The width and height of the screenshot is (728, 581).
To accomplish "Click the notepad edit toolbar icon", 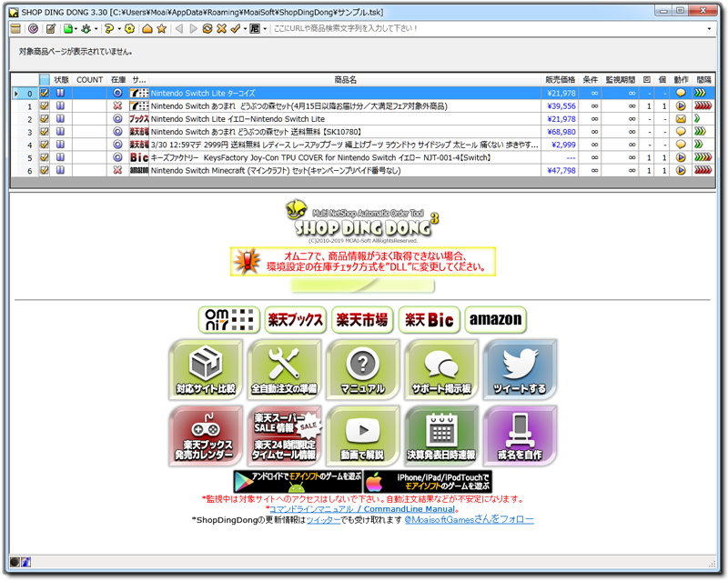I will pyautogui.click(x=51, y=29).
